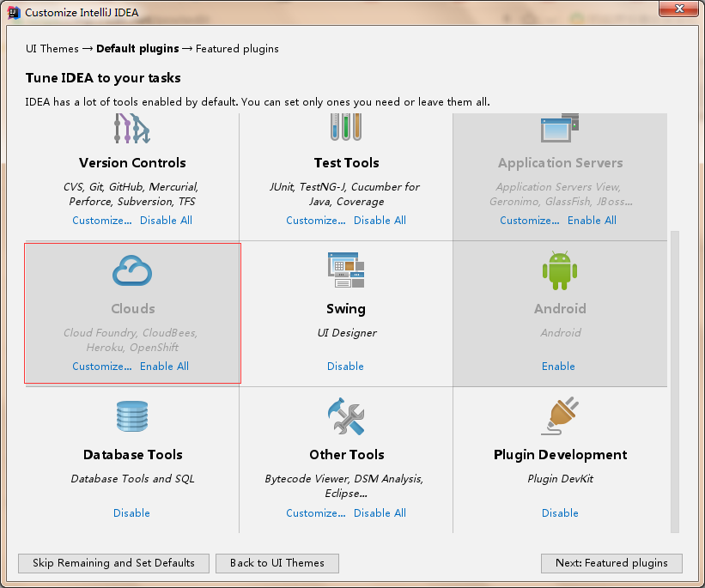Screen dimensions: 705x588
Task: Go Back to UI Themes
Action: 277,563
